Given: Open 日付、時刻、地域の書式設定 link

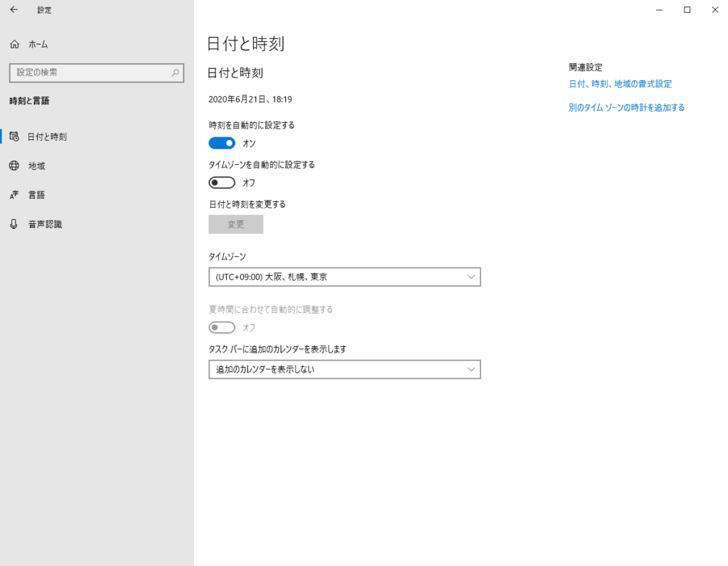Looking at the screenshot, I should [x=620, y=84].
